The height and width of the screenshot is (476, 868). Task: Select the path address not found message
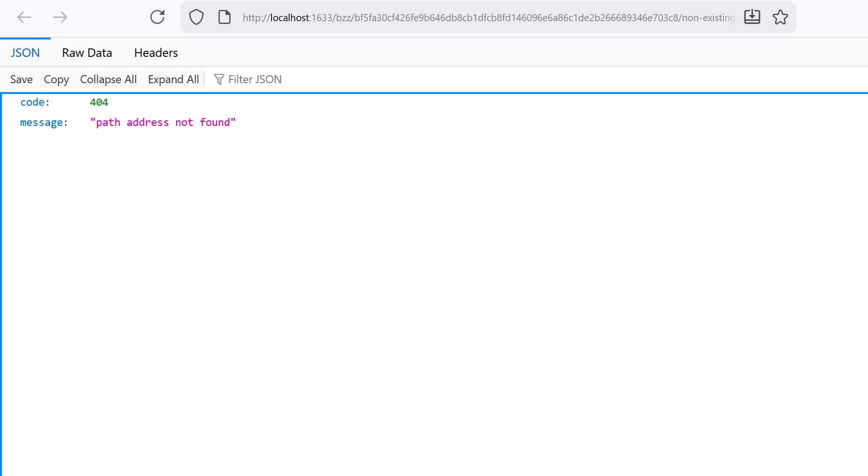(163, 122)
